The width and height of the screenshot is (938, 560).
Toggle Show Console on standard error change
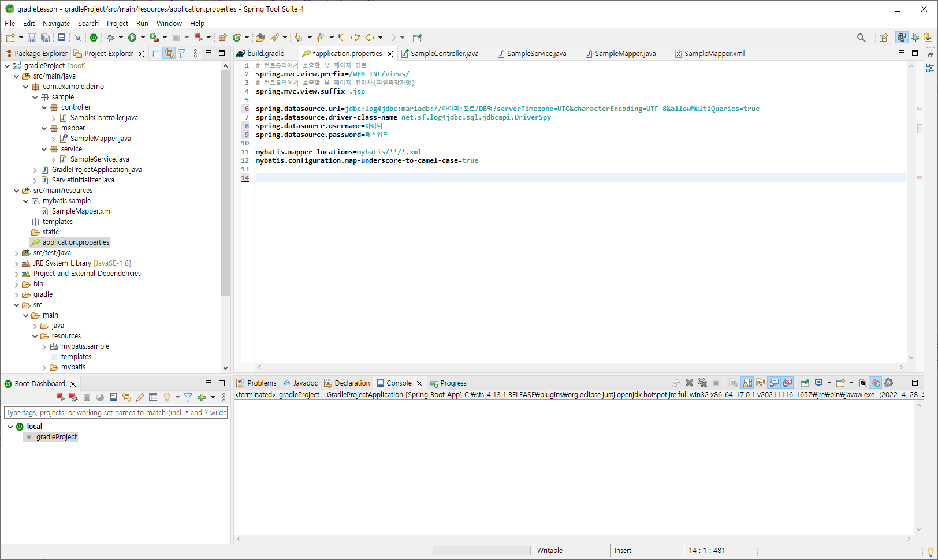[787, 383]
